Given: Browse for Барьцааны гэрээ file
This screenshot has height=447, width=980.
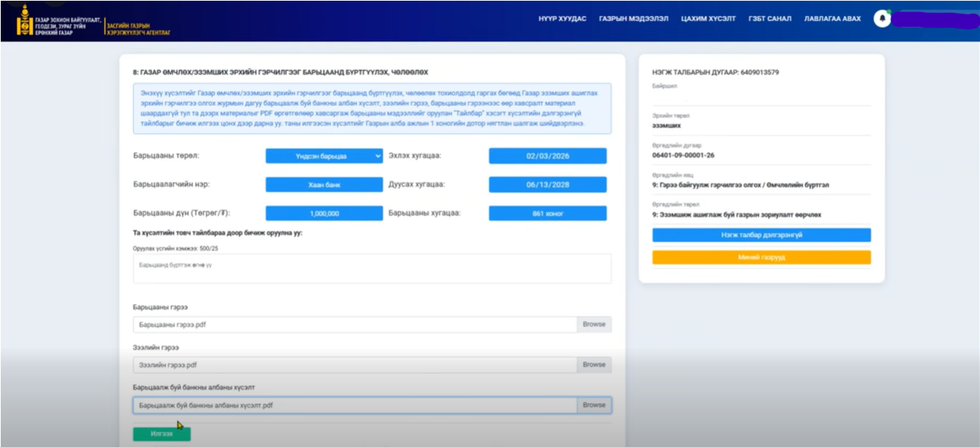Looking at the screenshot, I should [594, 325].
